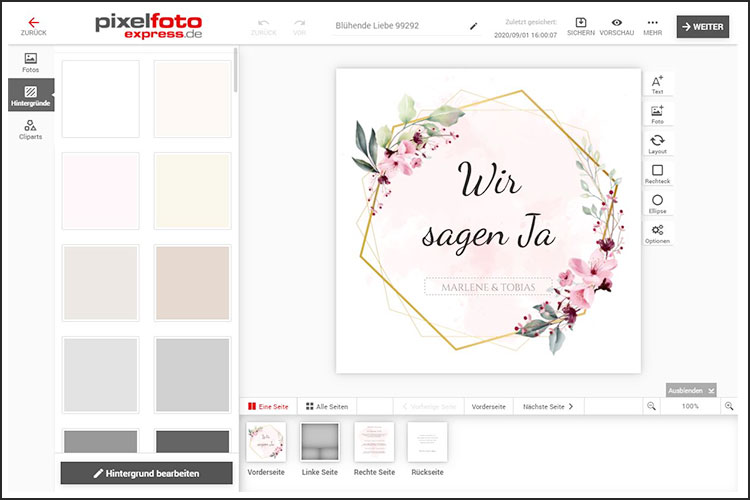Select the Ellipse shape tool
The width and height of the screenshot is (750, 500).
657,204
